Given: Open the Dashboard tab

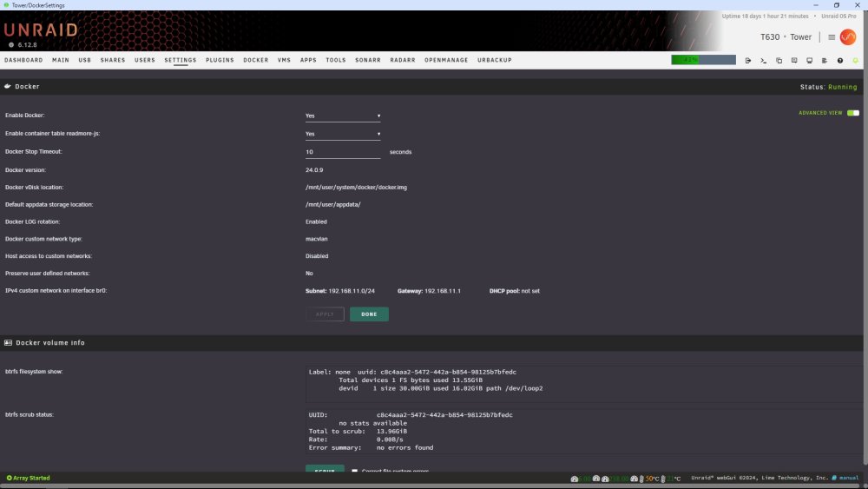Looking at the screenshot, I should tap(23, 60).
